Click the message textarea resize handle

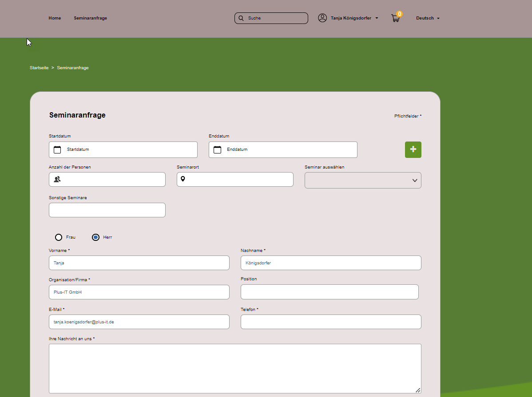tap(418, 390)
